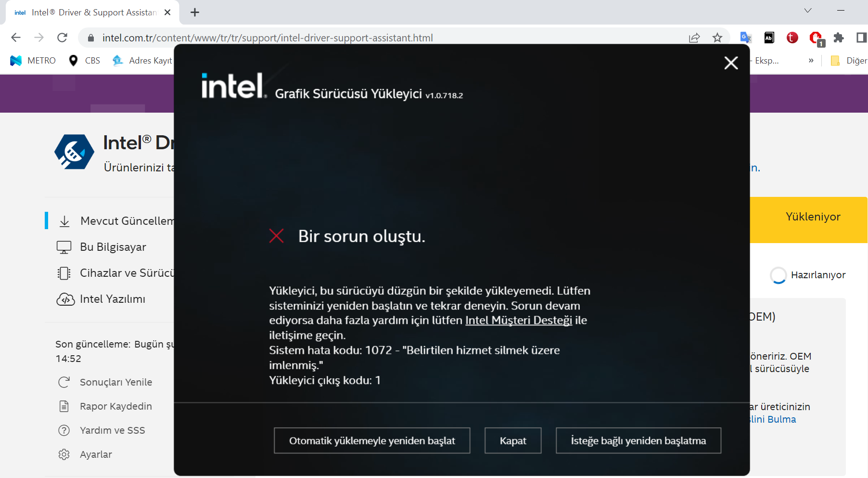Click the gear icon beside Ayarlar
868x478 pixels.
pyautogui.click(x=64, y=454)
